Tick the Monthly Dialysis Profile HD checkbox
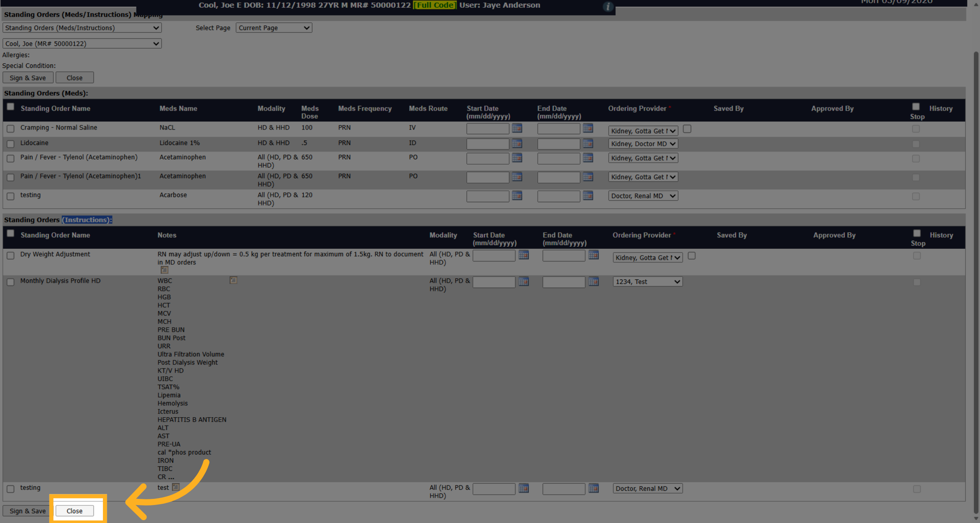This screenshot has width=980, height=523. (11, 282)
